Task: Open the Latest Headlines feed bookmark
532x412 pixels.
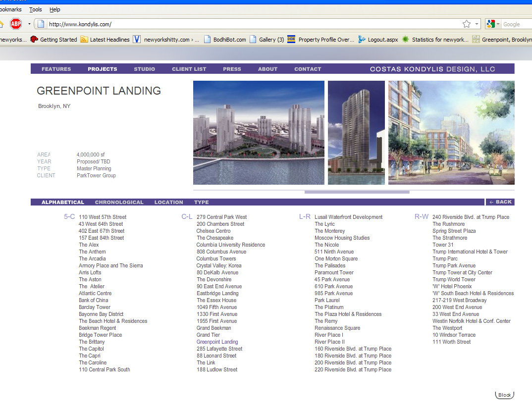Action: point(105,40)
